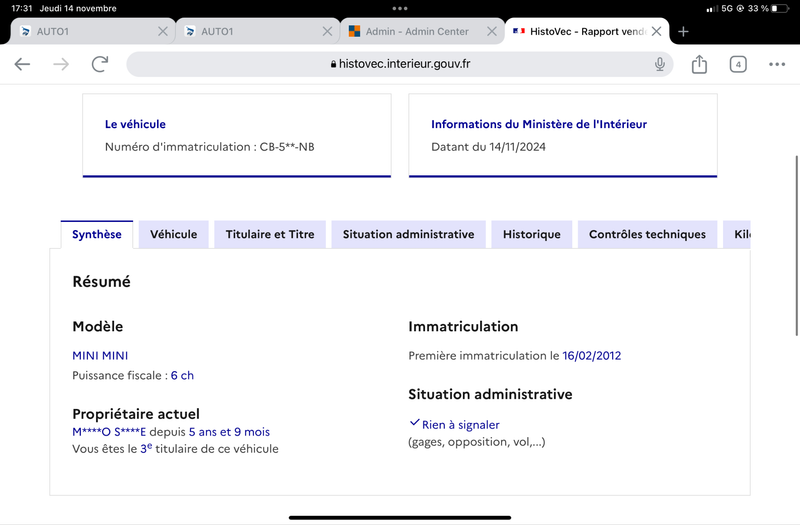This screenshot has height=525, width=800.
Task: Close the Admin Center tab
Action: [x=492, y=32]
